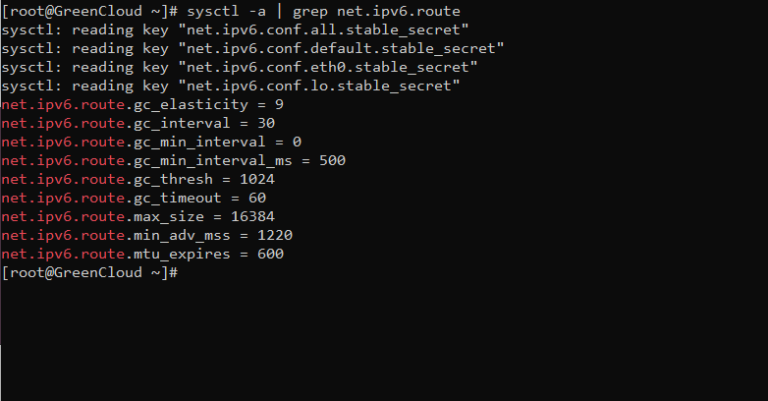768x401 pixels.
Task: Click the value 500 on gc_min_interval_ms line
Action: (x=333, y=161)
